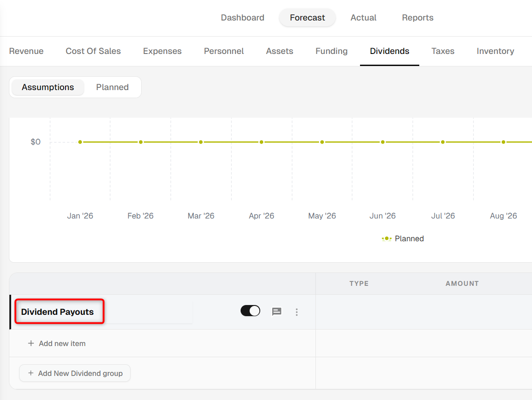Select the Dividends tab

(x=389, y=51)
